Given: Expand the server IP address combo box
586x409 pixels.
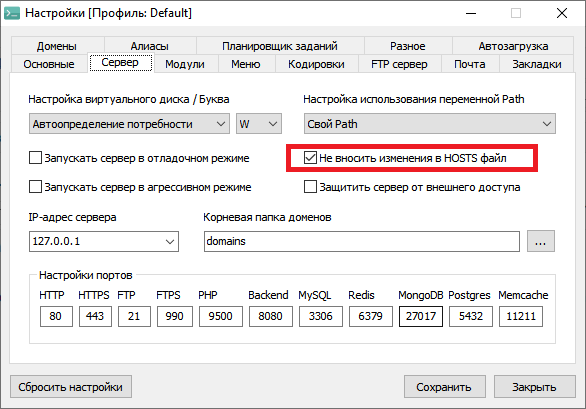Looking at the screenshot, I should click(104, 241).
